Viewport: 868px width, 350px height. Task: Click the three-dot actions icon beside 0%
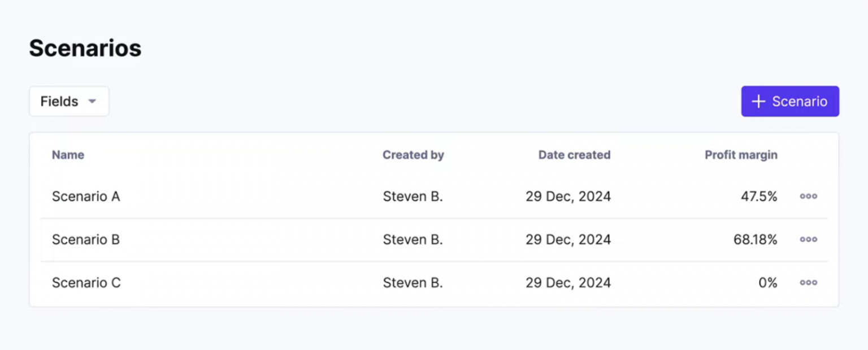tap(808, 282)
